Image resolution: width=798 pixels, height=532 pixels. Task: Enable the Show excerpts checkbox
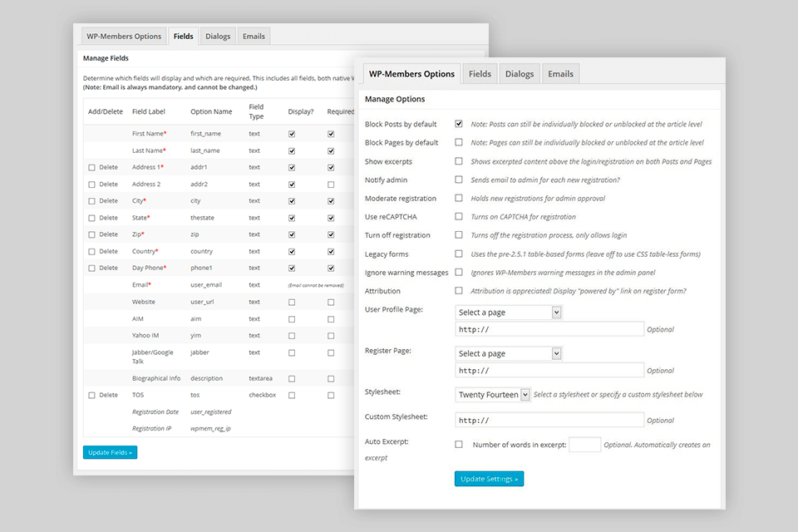click(x=459, y=161)
